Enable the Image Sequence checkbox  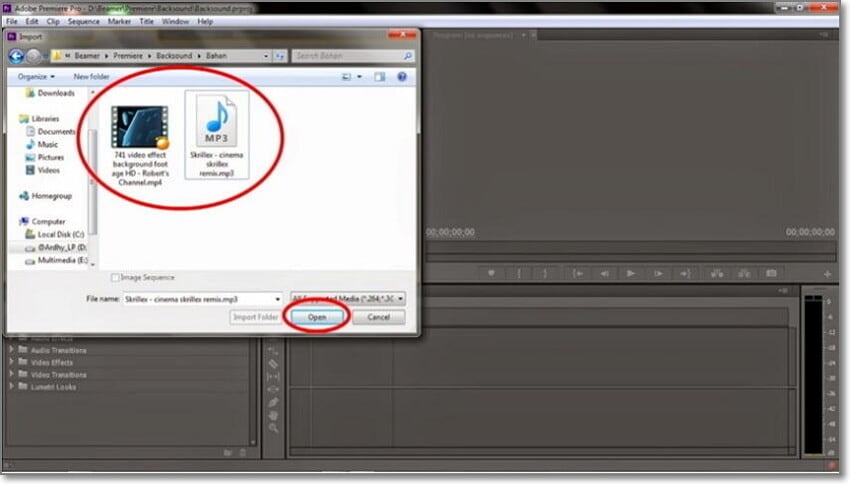tap(115, 278)
